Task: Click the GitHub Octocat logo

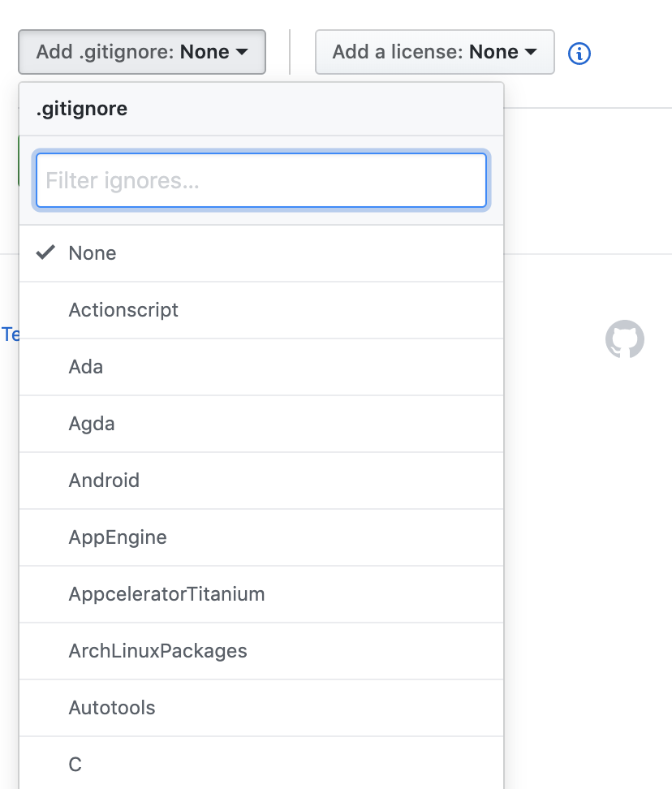Action: click(625, 339)
